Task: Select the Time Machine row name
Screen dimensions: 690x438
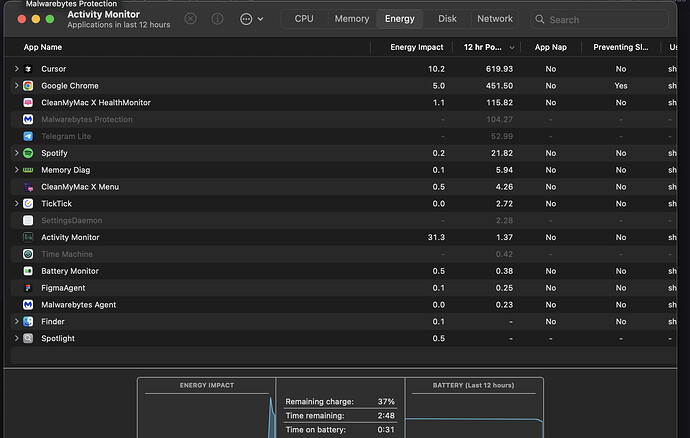Action: coord(67,254)
